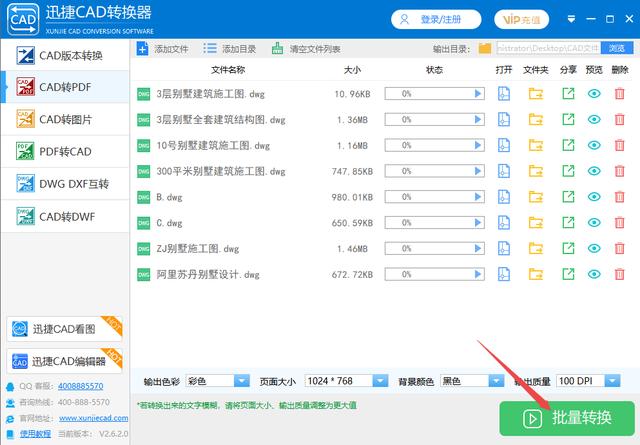Preview 300平米别墅建筑施工图.dwg with eye icon
The height and width of the screenshot is (445, 640).
tap(594, 171)
